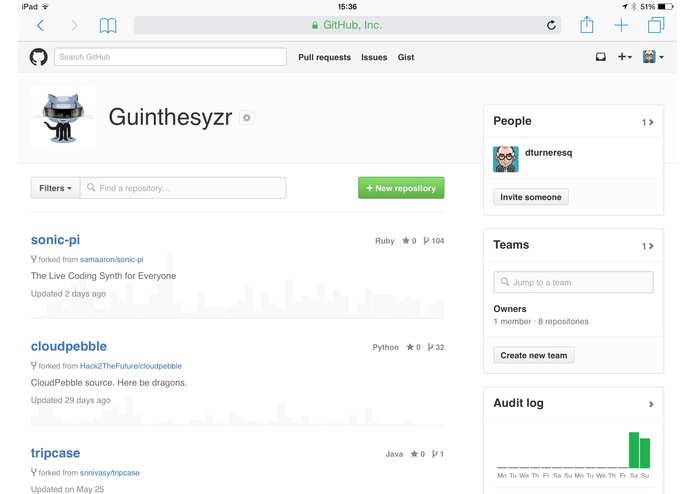Click cloudpebble Python language label
The height and width of the screenshot is (494, 695).
[x=385, y=347]
